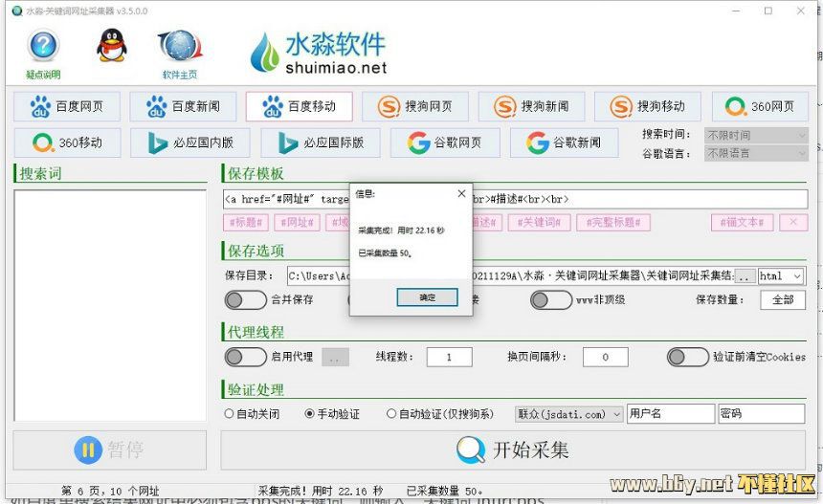
Task: Click the 保存目录 path field
Action: (x=510, y=275)
